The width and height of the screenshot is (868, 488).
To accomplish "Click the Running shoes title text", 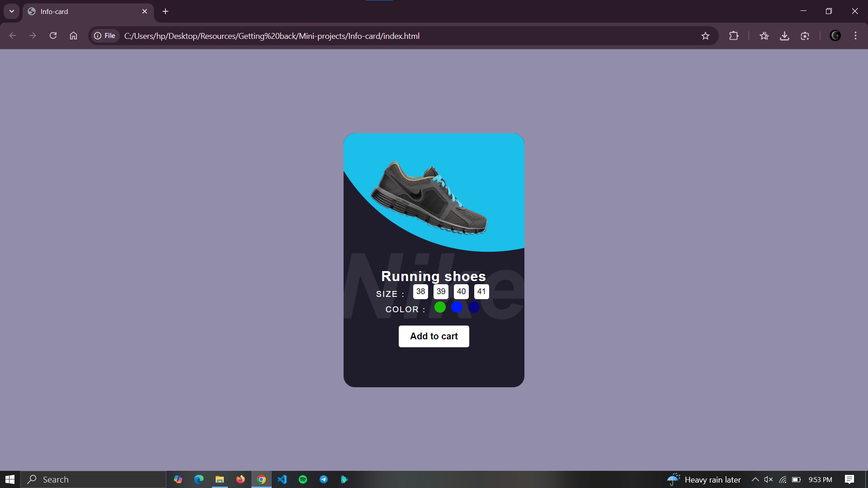I will tap(434, 276).
